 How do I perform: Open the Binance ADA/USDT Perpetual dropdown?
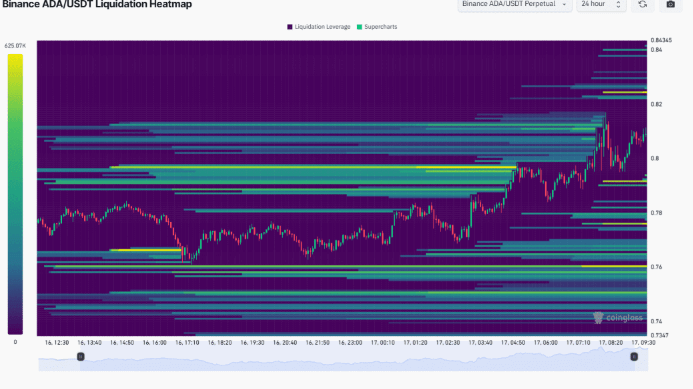(x=514, y=4)
